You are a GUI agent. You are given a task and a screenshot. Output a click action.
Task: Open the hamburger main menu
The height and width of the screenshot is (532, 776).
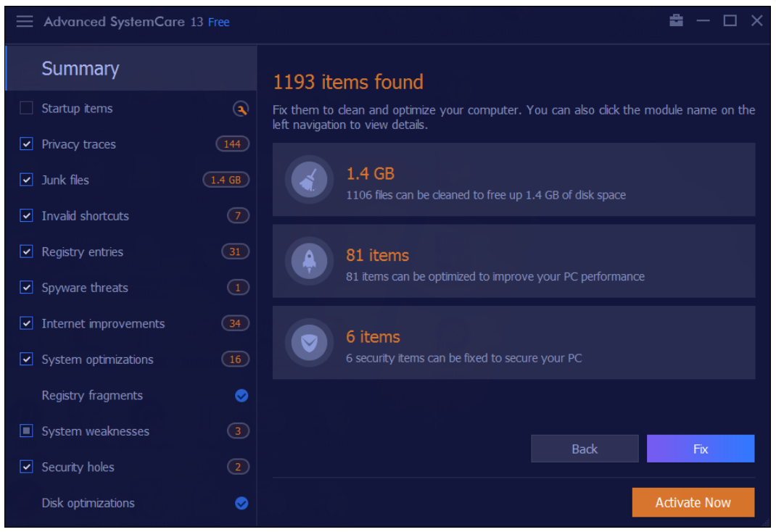pos(24,21)
